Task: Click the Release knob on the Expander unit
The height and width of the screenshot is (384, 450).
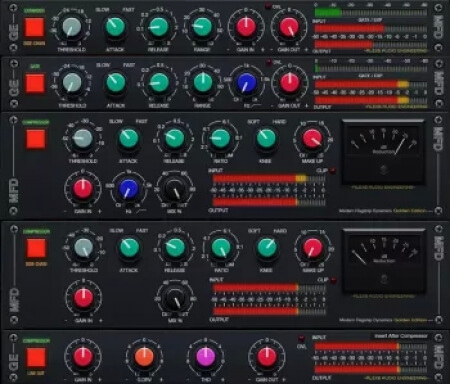Action: [159, 27]
